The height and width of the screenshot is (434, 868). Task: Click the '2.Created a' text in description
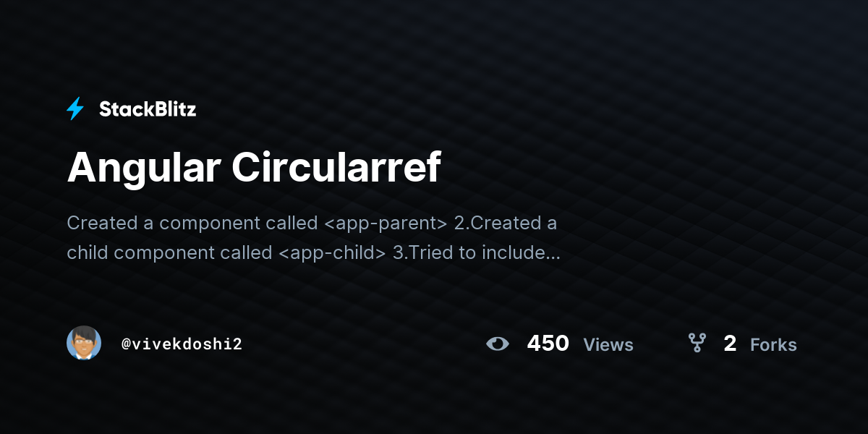pos(506,223)
